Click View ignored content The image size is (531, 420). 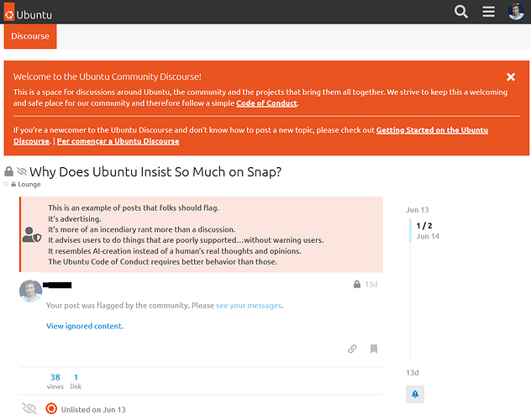pos(85,326)
